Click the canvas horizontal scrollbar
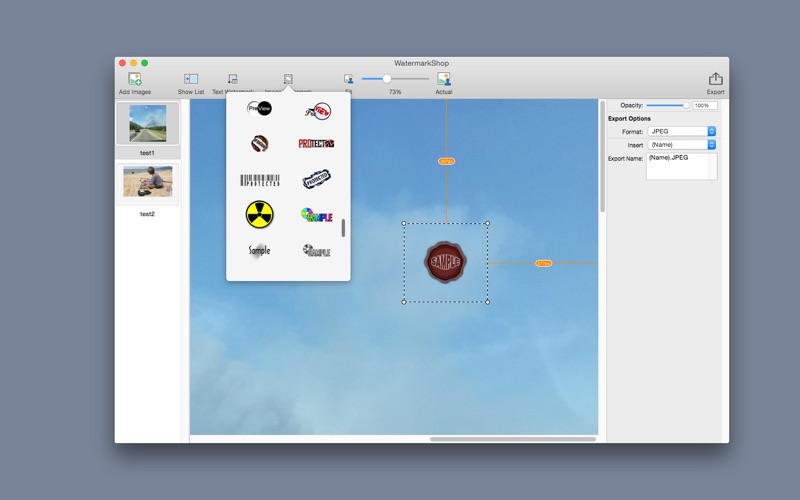Screen dimensions: 800x500 [x=513, y=439]
